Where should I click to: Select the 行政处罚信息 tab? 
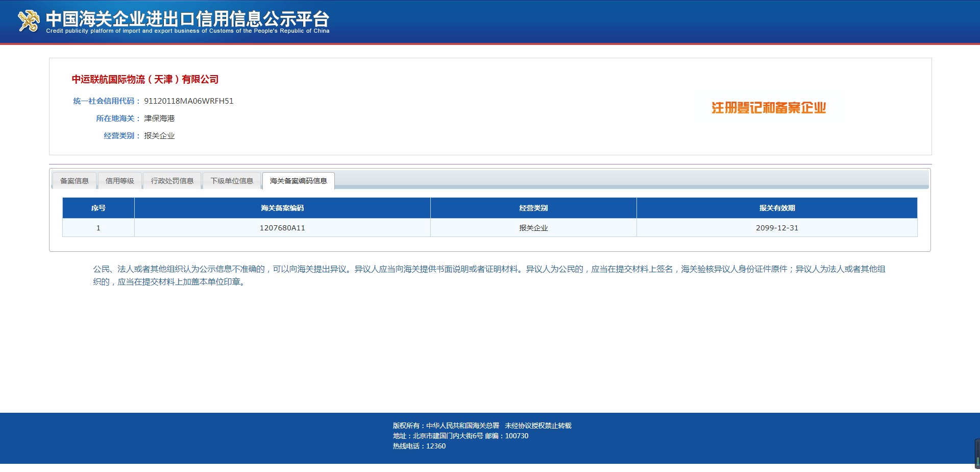[x=172, y=180]
